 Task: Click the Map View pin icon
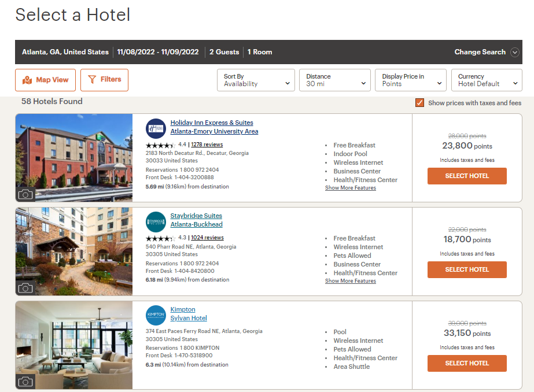[x=27, y=80]
